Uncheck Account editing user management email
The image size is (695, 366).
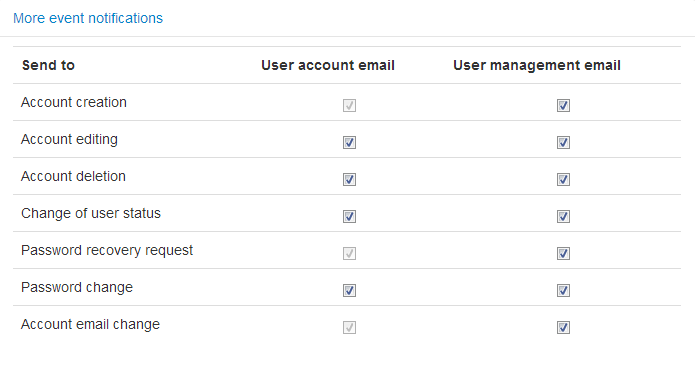563,142
